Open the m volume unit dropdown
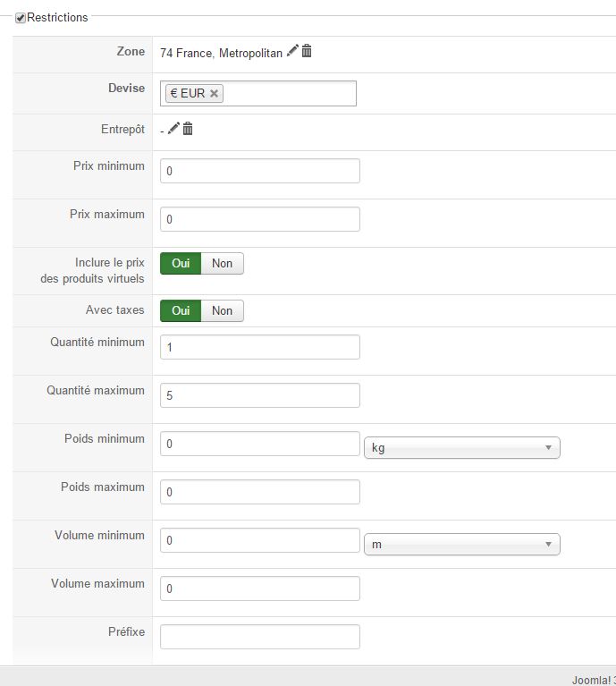This screenshot has height=686, width=616. (461, 544)
